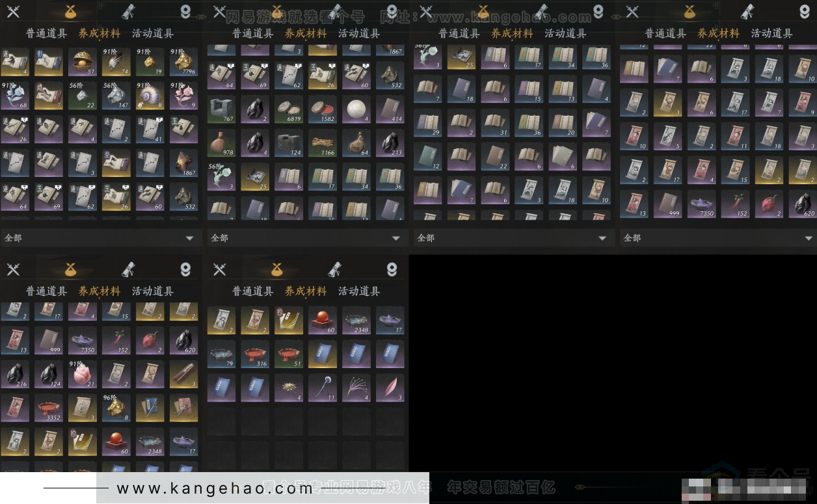
Task: Expand 全部 dropdown in top row's fourth panel
Action: pyautogui.click(x=719, y=238)
